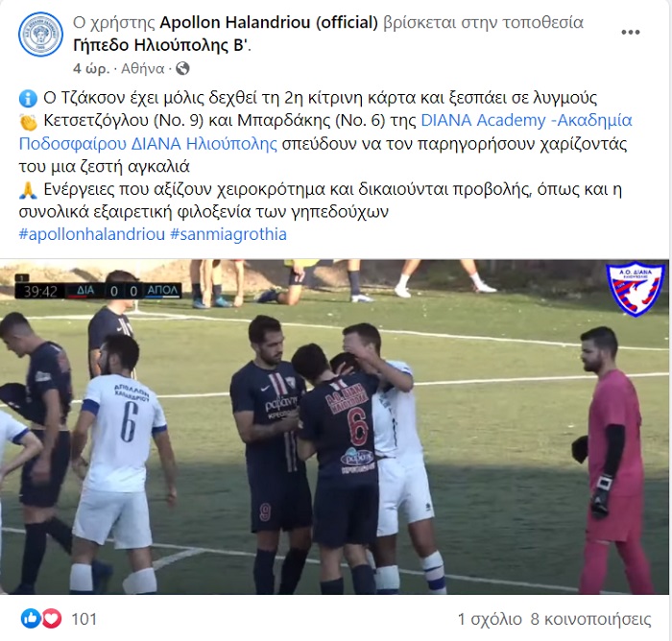Open the three-dot post options menu
Screen dimensions: 672x641
[631, 32]
